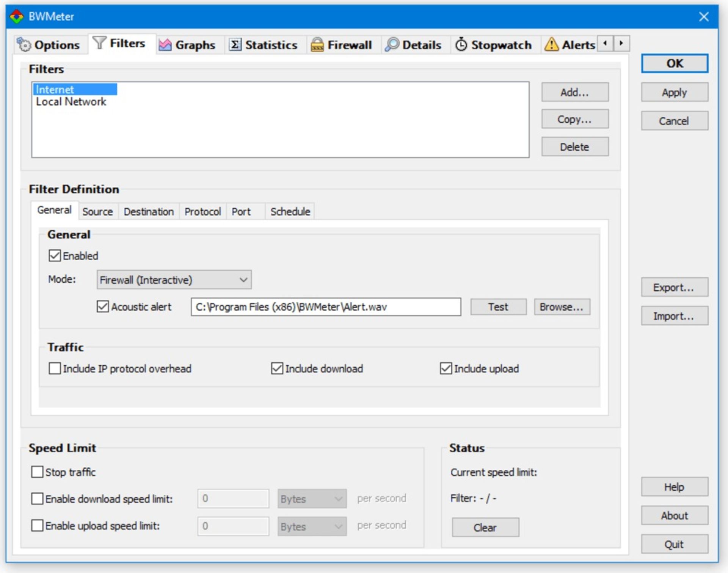Click the Statistics sigma icon
This screenshot has height=573, width=728.
(235, 45)
